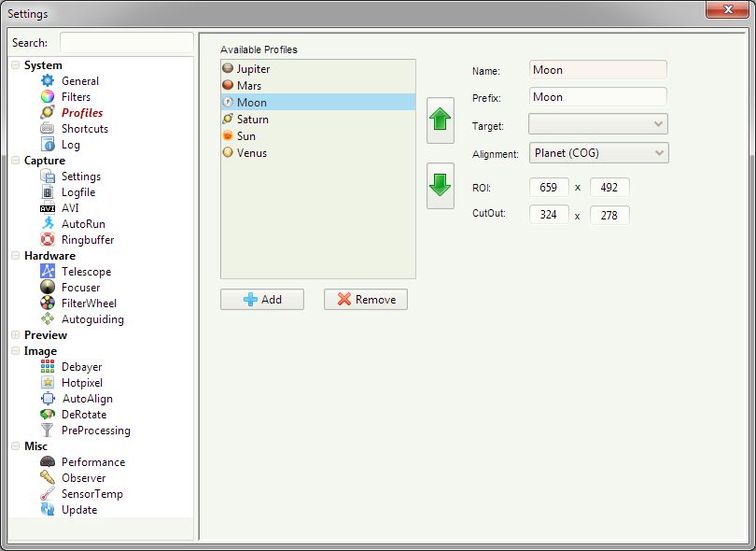Screen dimensions: 756x551
Task: Open Capture Settings icon
Action: point(48,177)
